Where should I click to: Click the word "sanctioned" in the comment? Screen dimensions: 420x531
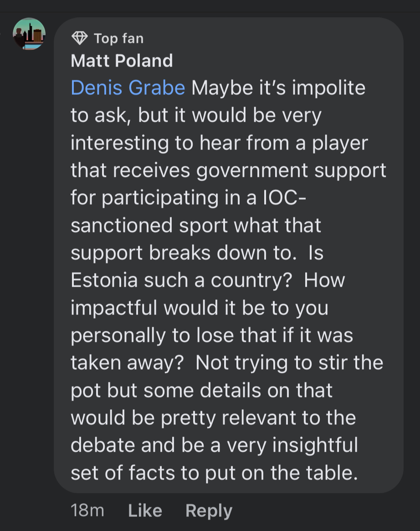click(x=122, y=225)
